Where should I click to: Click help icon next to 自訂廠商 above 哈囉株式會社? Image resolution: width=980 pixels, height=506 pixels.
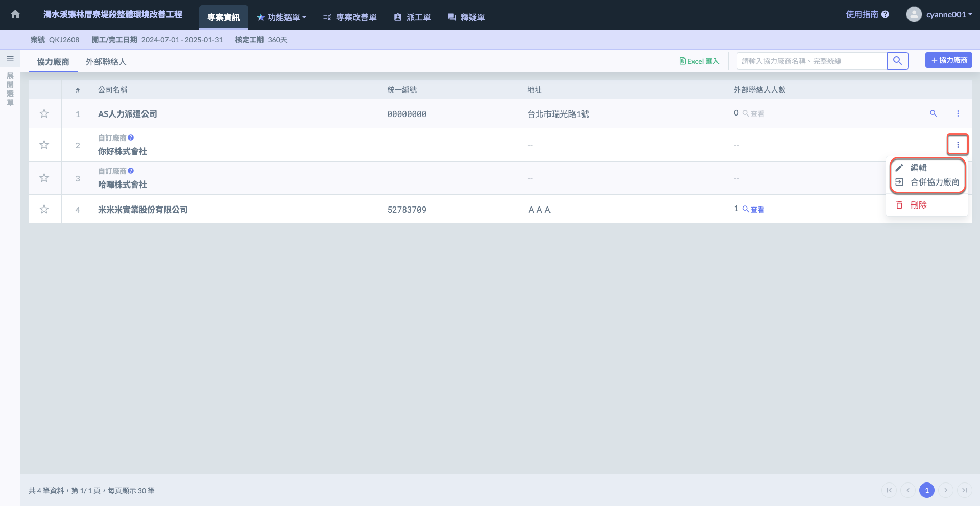click(x=131, y=171)
